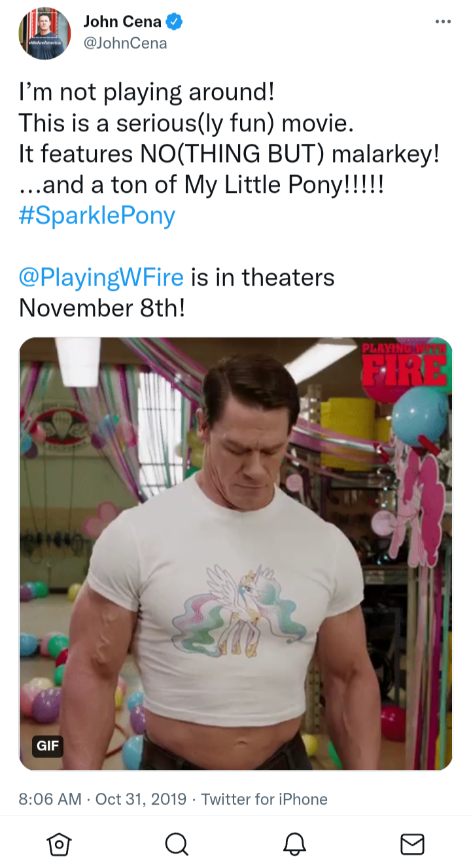Open the @JohnCena handle
471x868 pixels.
click(125, 43)
